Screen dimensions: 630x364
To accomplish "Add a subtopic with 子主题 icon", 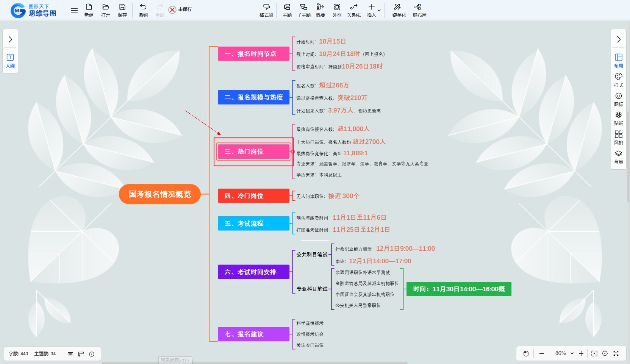I will [303, 10].
